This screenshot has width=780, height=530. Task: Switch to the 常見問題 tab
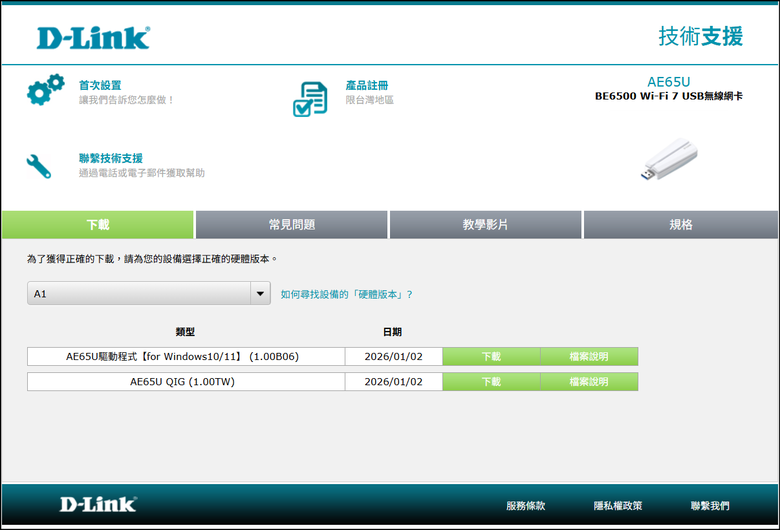coord(292,224)
